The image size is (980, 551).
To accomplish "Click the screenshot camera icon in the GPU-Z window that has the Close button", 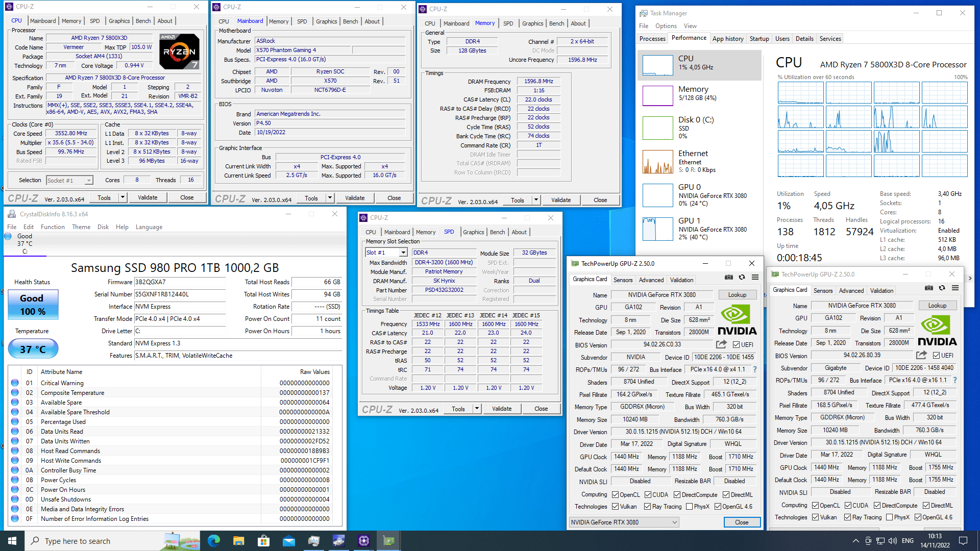I will click(x=729, y=277).
